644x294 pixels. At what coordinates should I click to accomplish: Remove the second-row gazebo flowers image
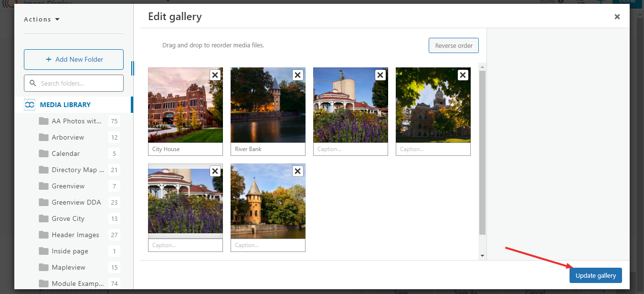[215, 171]
